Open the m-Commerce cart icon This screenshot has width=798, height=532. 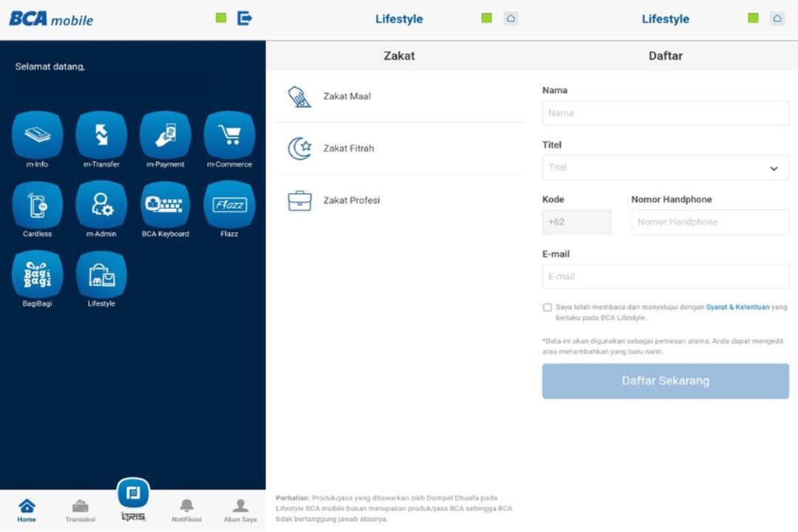[x=230, y=135]
